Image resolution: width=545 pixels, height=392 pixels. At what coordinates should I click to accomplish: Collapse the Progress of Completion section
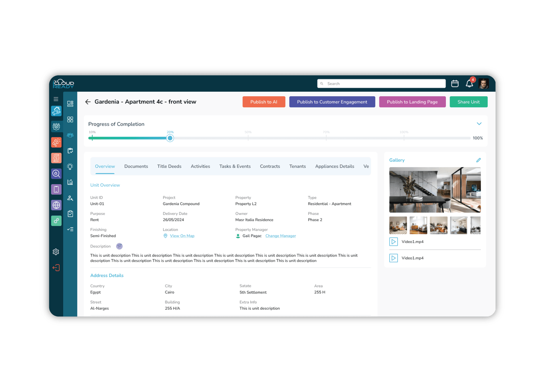479,124
